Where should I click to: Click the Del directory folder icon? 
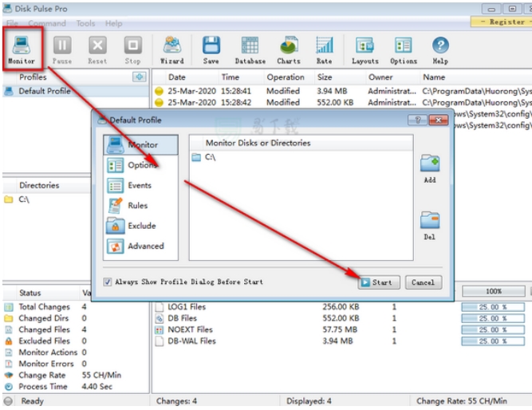pyautogui.click(x=430, y=221)
